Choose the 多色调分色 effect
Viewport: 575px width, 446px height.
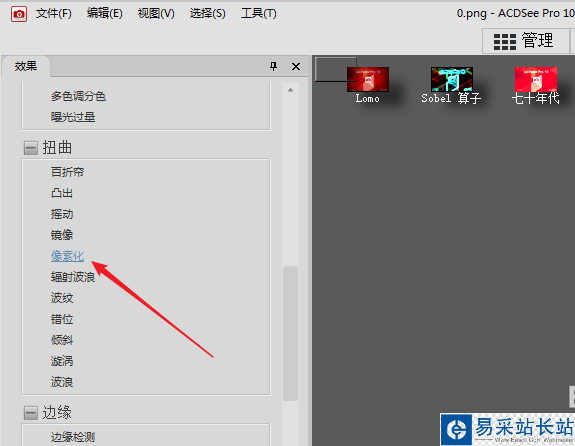point(78,96)
